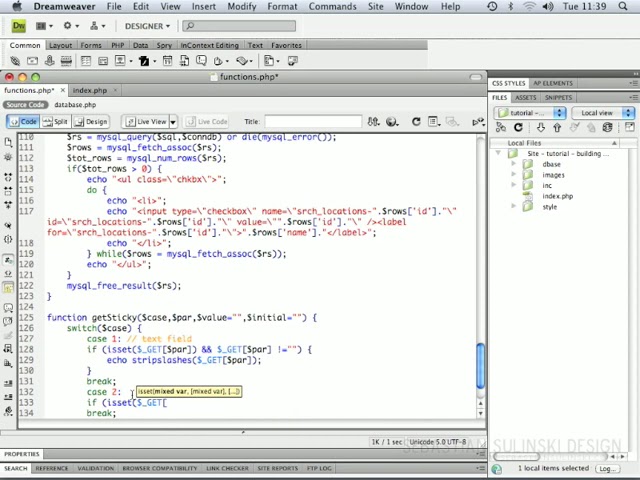Screen dimensions: 640x480
Task: Click the Synchronize icon in Files panel
Action: point(607,128)
